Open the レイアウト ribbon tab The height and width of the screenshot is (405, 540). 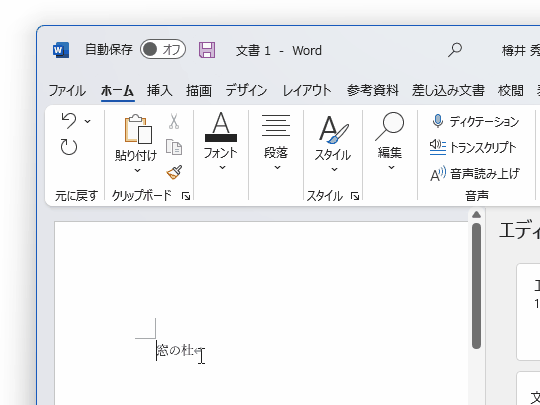coord(307,91)
